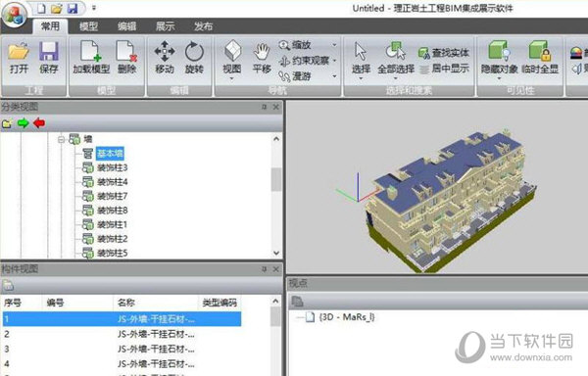The width and height of the screenshot is (588, 376).
Task: Click the 构件视图 toolbar folder icon
Action: click(x=8, y=286)
